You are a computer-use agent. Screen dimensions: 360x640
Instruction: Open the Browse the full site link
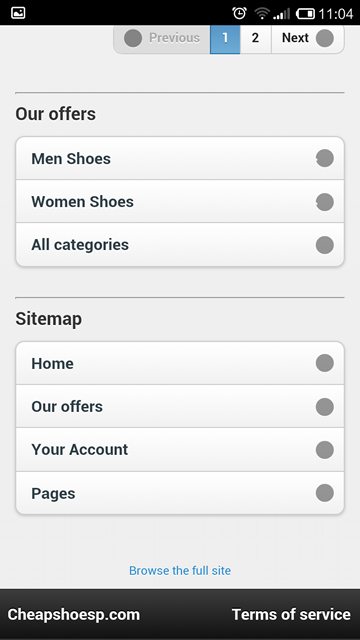180,570
